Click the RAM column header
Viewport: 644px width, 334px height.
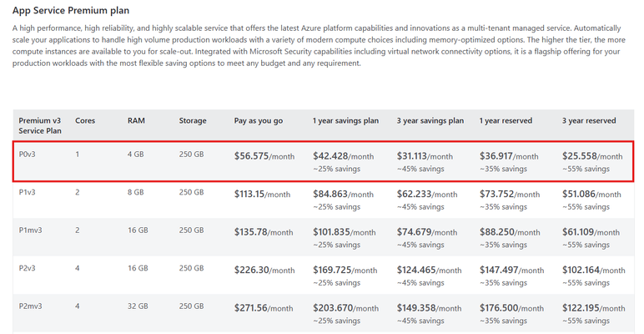pyautogui.click(x=136, y=121)
